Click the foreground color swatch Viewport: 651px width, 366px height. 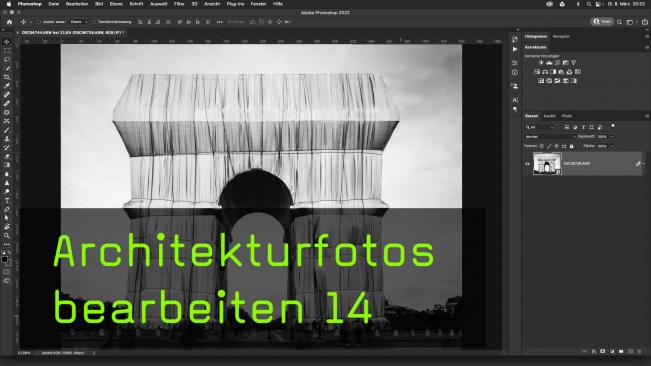5,259
